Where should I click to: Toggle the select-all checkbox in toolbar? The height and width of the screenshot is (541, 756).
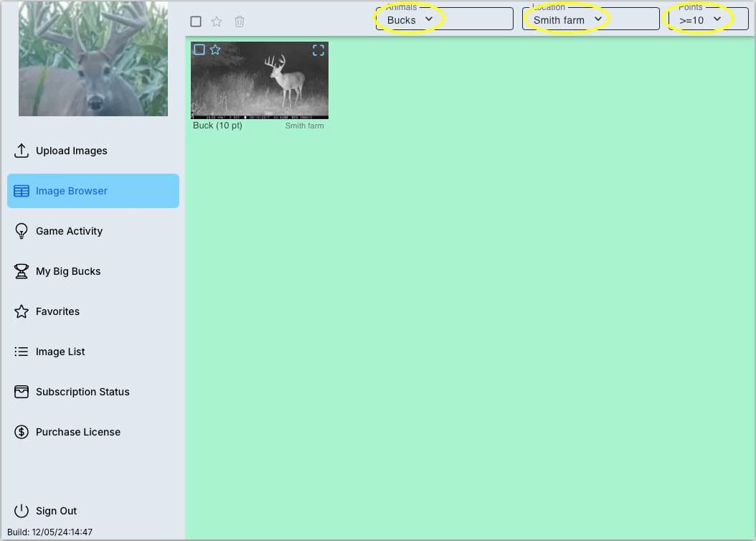[x=196, y=22]
